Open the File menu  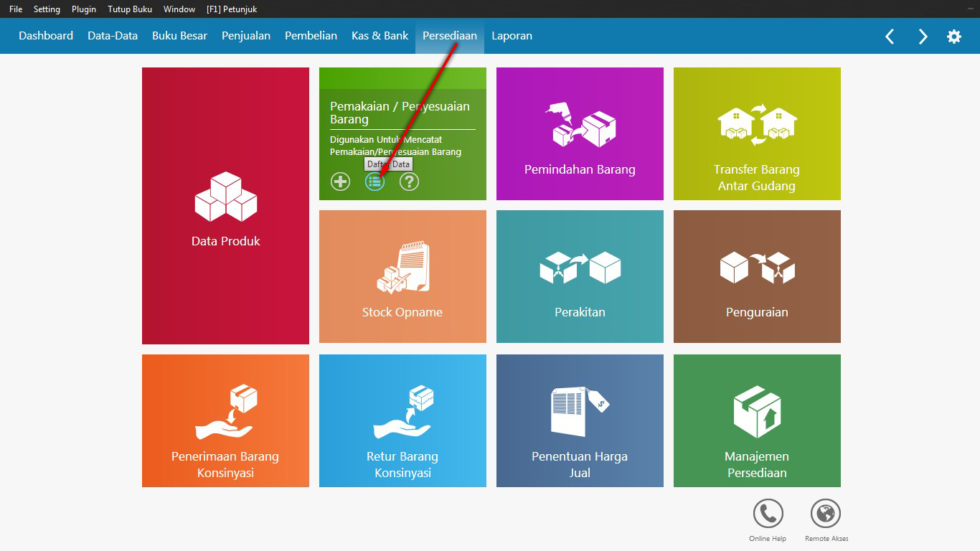pyautogui.click(x=16, y=9)
